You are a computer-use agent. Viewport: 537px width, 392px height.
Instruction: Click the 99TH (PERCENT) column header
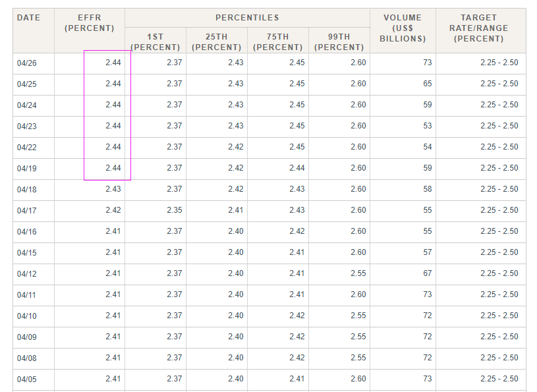339,42
